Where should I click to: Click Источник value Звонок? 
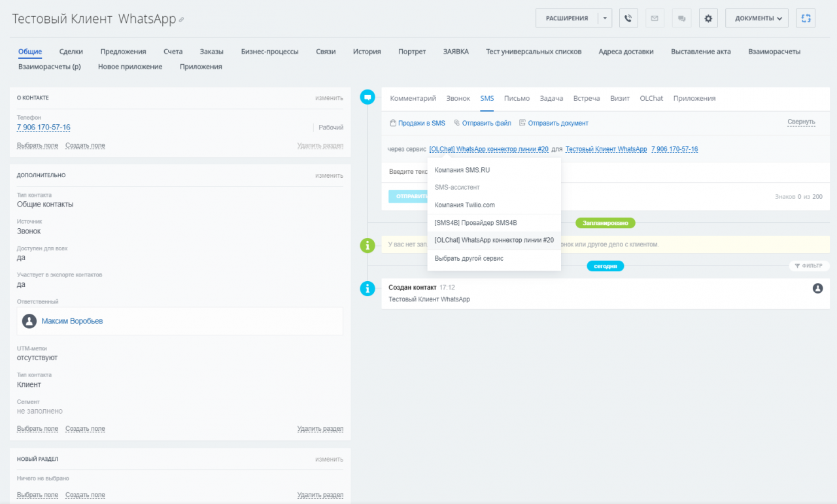coord(29,231)
